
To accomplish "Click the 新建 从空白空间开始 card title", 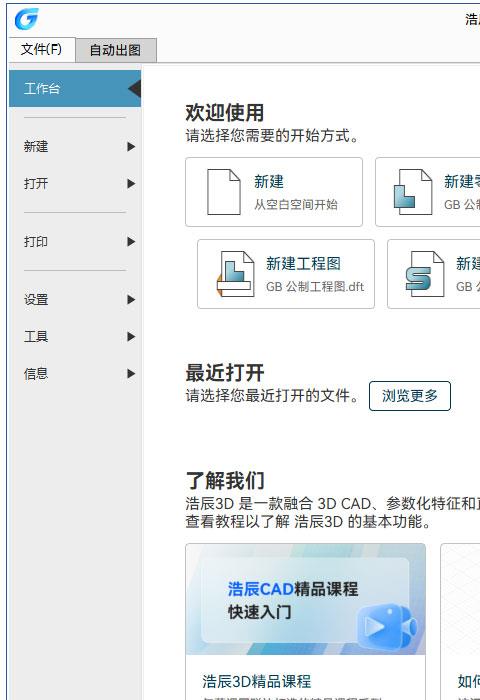I will click(x=269, y=182).
